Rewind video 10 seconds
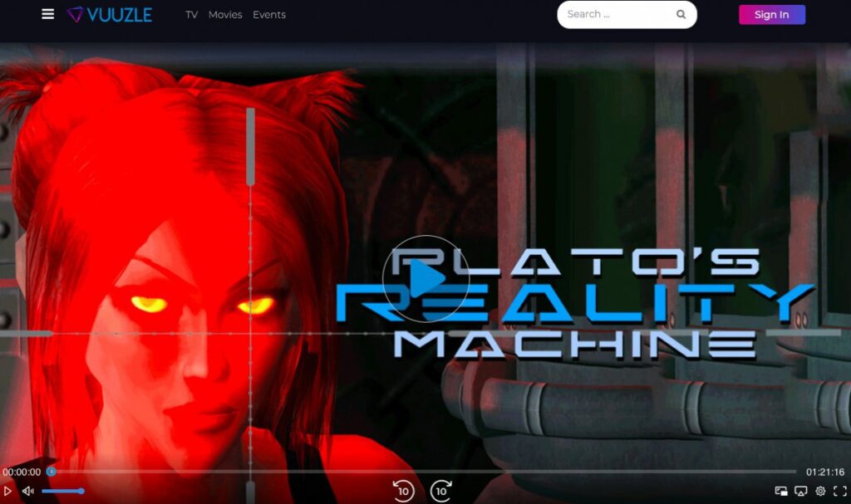Screen dimensions: 851x504 pos(403,491)
